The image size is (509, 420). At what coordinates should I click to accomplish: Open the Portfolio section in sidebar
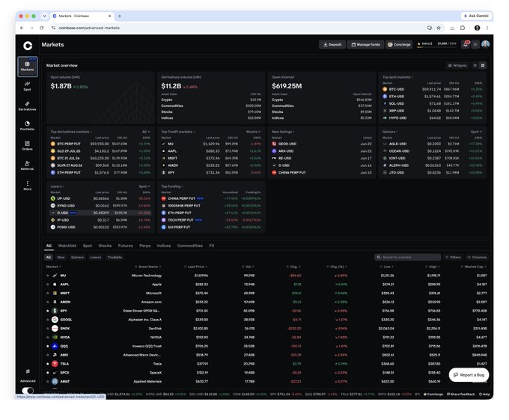pyautogui.click(x=27, y=126)
